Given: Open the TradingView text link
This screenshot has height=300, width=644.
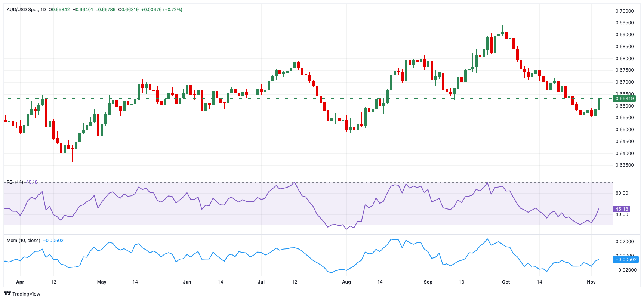Looking at the screenshot, I should 26,294.
